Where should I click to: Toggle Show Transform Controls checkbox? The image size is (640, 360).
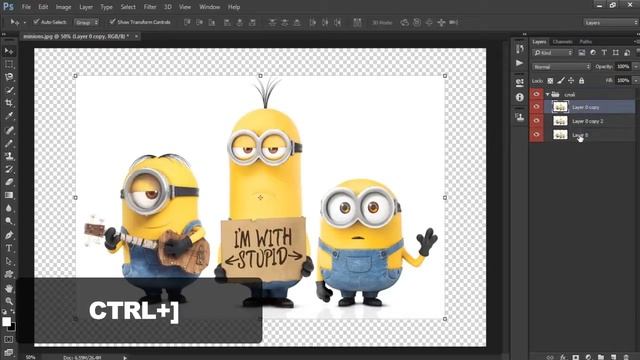(112, 22)
